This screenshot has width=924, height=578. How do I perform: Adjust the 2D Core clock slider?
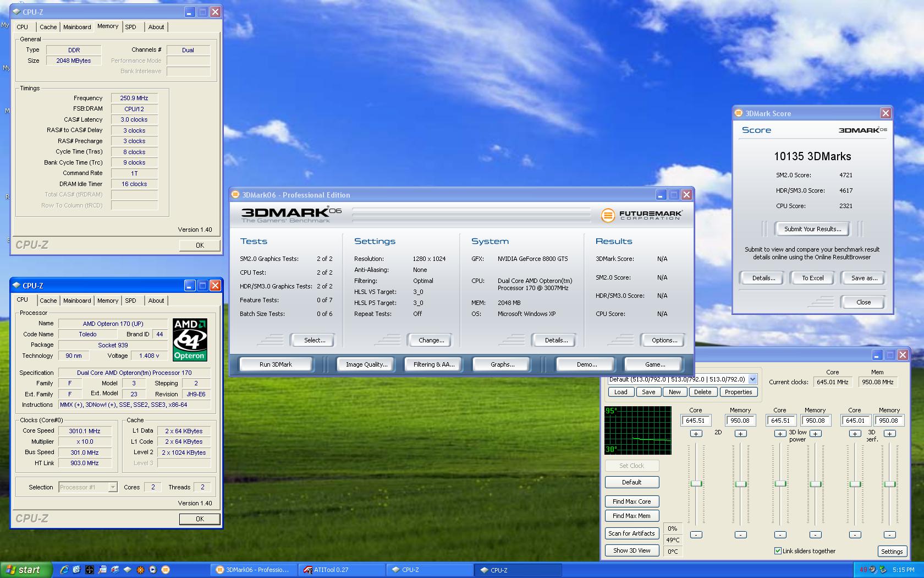pos(696,483)
